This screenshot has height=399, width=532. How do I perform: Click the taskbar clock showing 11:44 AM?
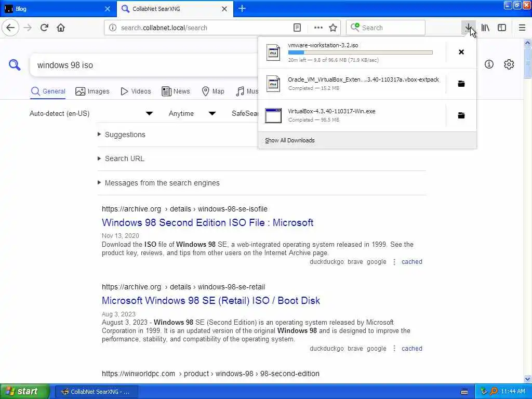pos(513,392)
